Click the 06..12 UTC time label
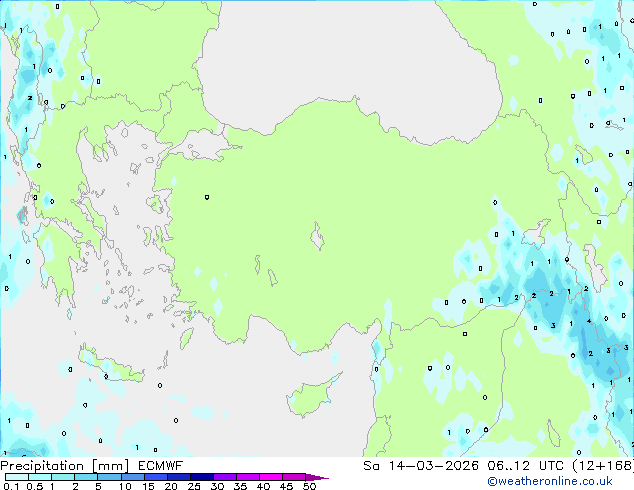Viewport: 634px width, 490px height. coord(525,466)
